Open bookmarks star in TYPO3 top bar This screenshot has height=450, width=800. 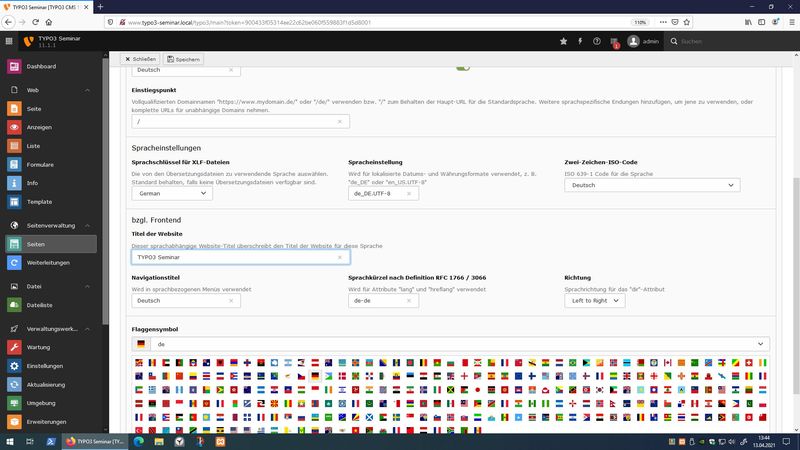coord(563,41)
